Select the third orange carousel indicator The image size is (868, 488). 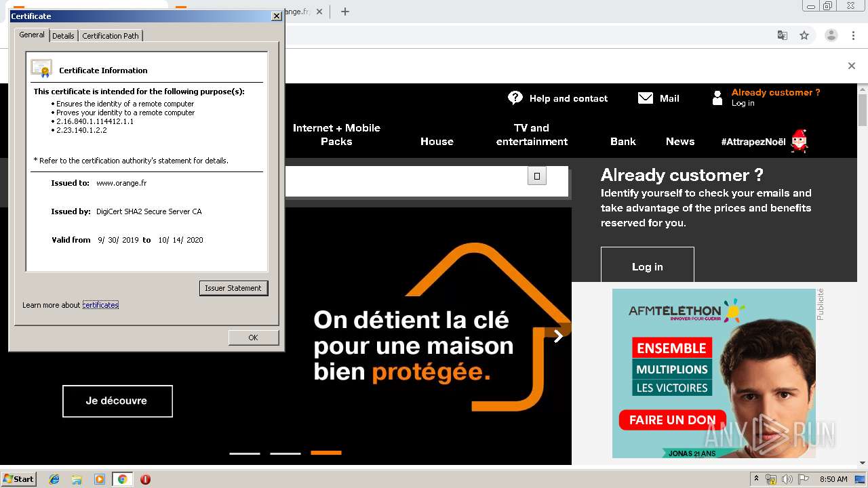click(326, 453)
